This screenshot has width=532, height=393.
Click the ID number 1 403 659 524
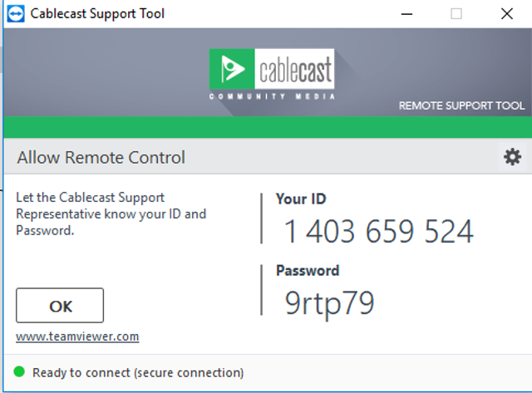(x=379, y=231)
